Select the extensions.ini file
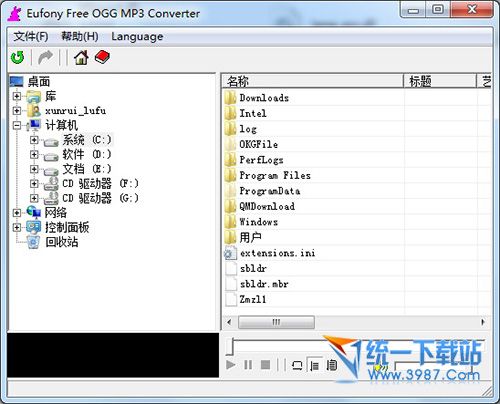The height and width of the screenshot is (404, 500). (278, 253)
